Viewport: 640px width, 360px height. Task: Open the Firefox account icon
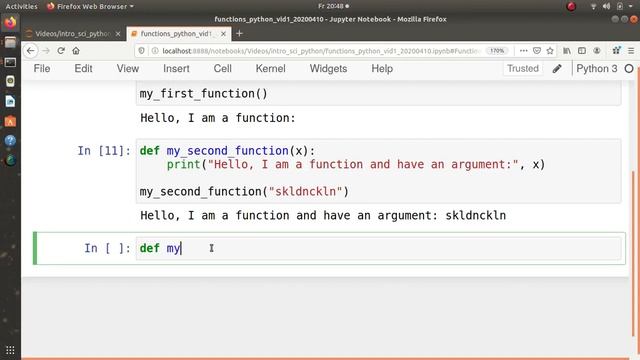point(597,51)
